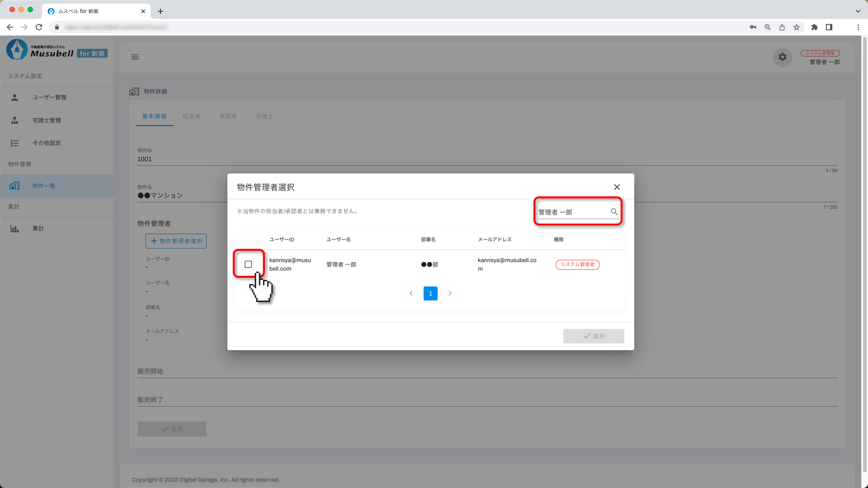Select page 1 in pagination

430,293
